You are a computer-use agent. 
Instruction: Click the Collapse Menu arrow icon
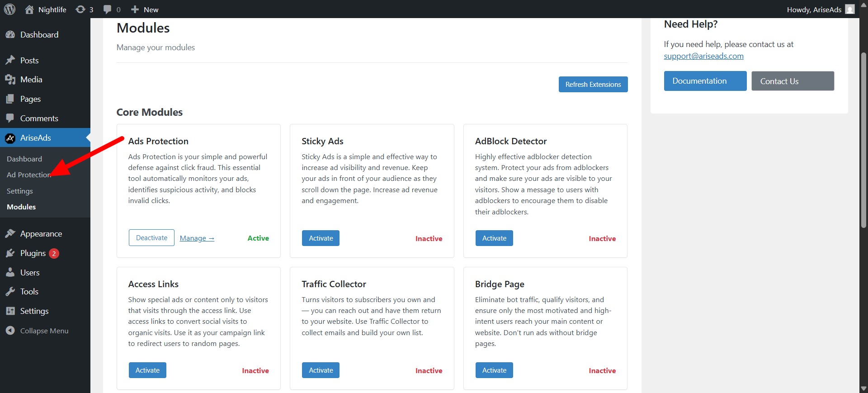point(10,331)
